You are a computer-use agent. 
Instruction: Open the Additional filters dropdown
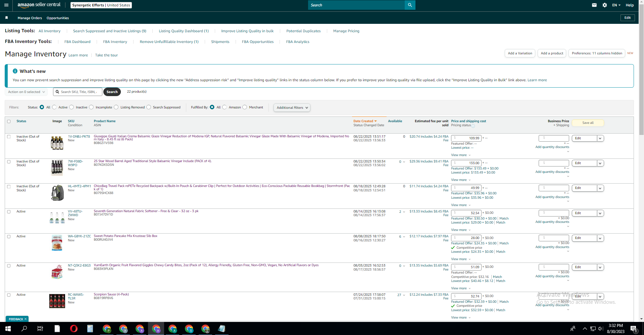pos(292,107)
